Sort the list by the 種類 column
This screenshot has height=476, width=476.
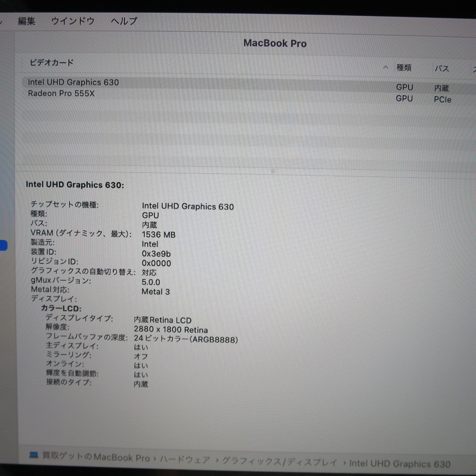[404, 68]
